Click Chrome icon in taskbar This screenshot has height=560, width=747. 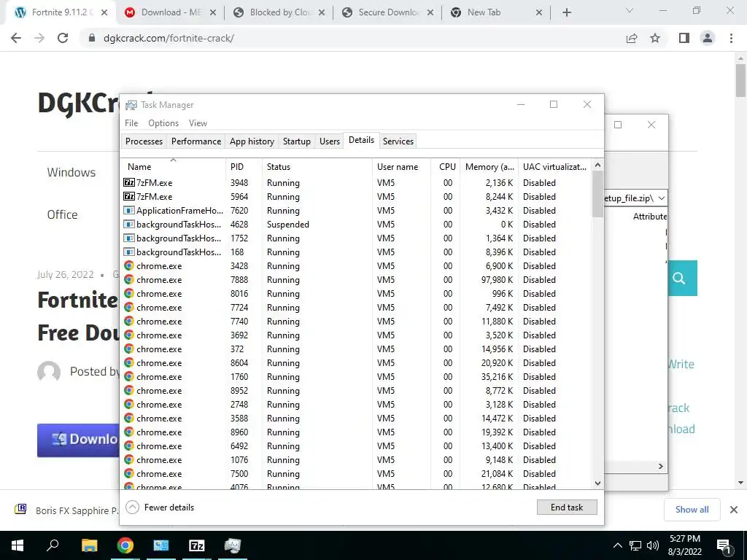[x=125, y=545]
